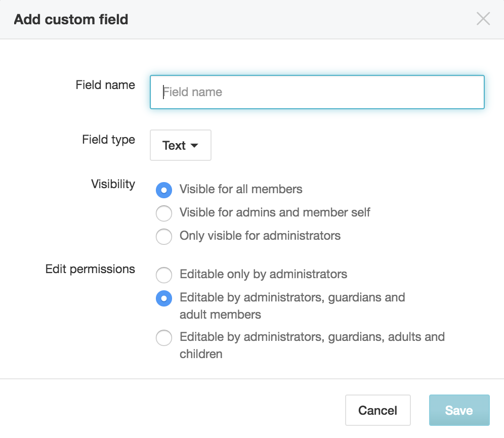Screen dimensions: 504x438
Task: Click the 'Add custom field' dialog title
Action: pos(71,19)
